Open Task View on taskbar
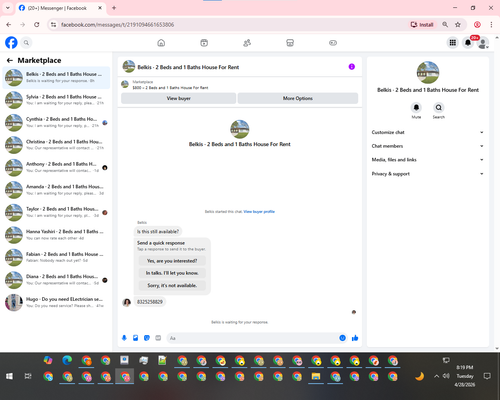Screen dimensions: 500x400 click(x=28, y=376)
